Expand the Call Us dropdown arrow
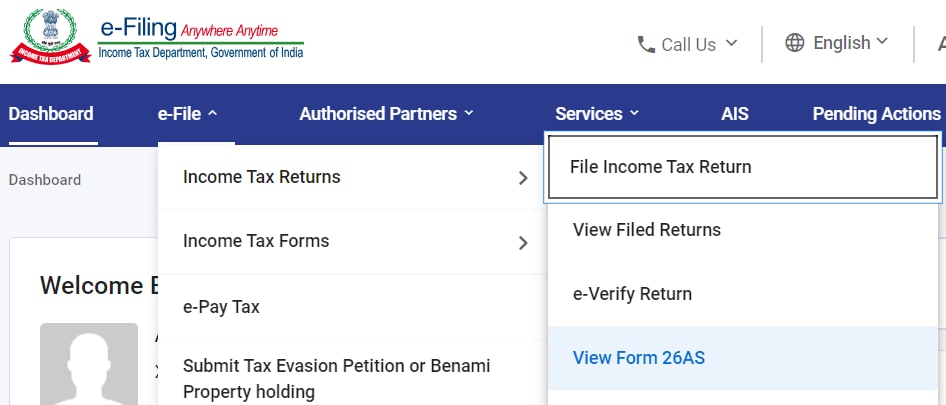Screen dimensions: 946x405 pyautogui.click(x=731, y=43)
